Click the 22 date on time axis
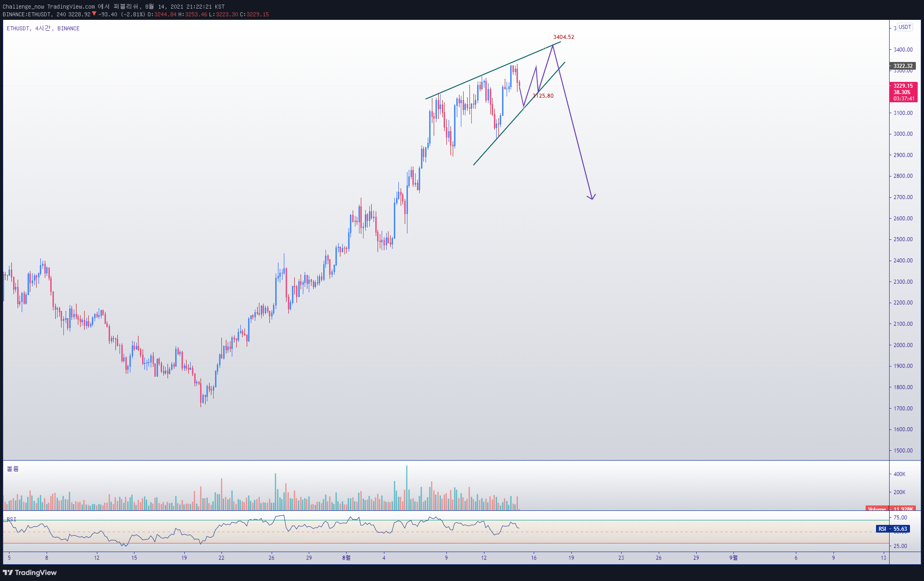The height and width of the screenshot is (581, 924). [221, 557]
